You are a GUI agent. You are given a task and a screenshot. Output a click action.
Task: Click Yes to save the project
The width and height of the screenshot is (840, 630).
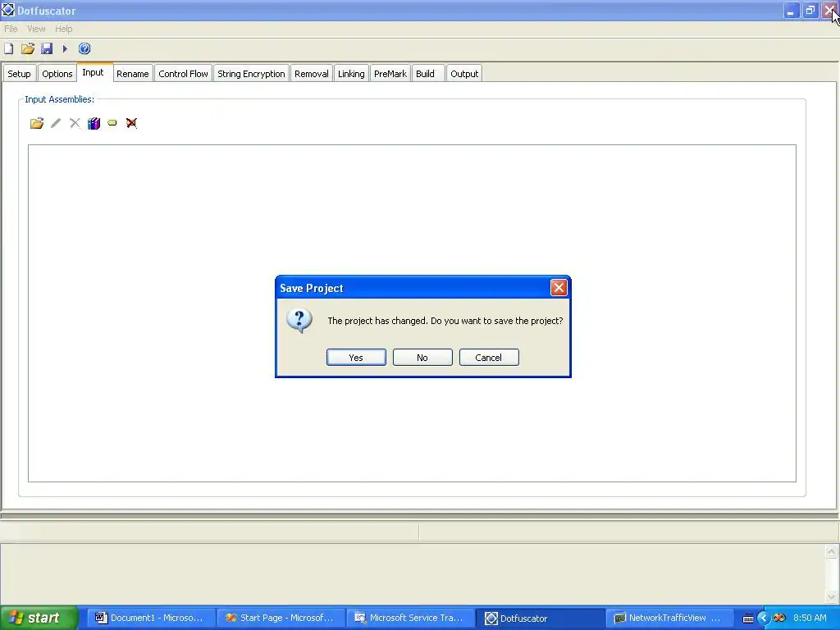tap(356, 358)
